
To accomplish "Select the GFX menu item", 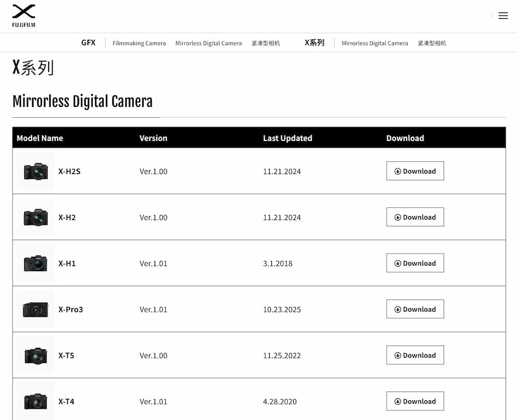I will [x=88, y=43].
